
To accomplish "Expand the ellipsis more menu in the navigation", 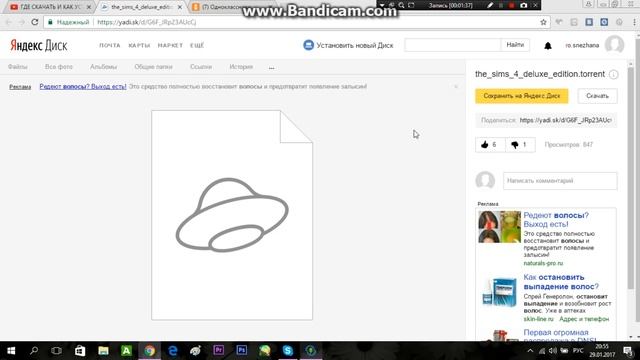I will click(271, 67).
